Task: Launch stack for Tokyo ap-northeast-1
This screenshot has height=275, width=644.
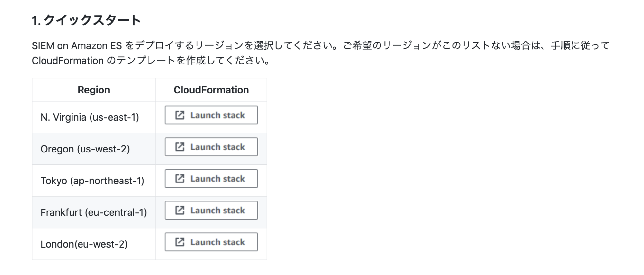Action: pyautogui.click(x=211, y=179)
